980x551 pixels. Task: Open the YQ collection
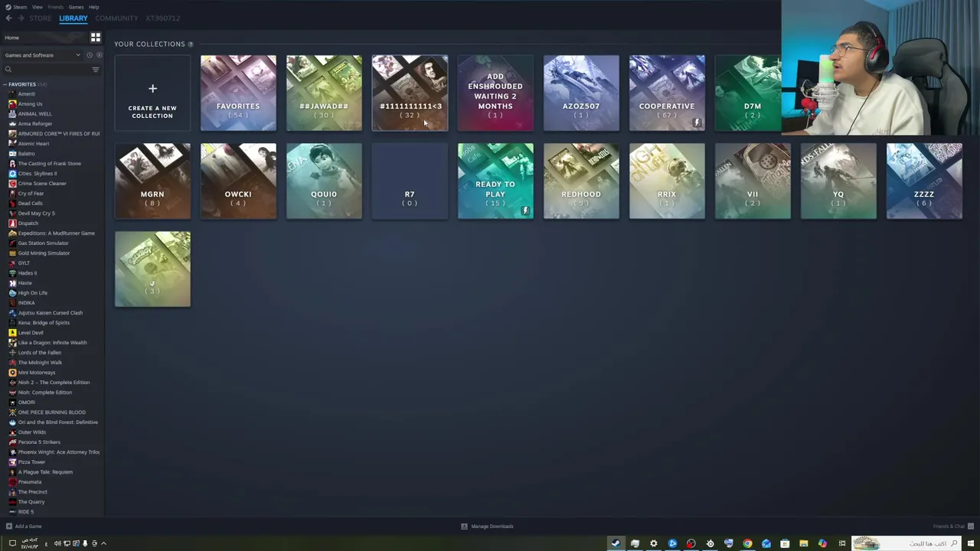click(x=838, y=181)
